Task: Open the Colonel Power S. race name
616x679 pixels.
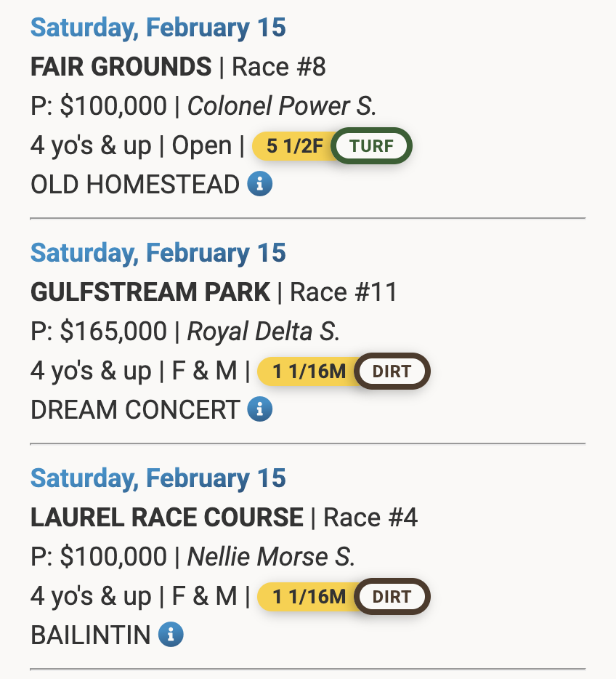Action: 282,107
